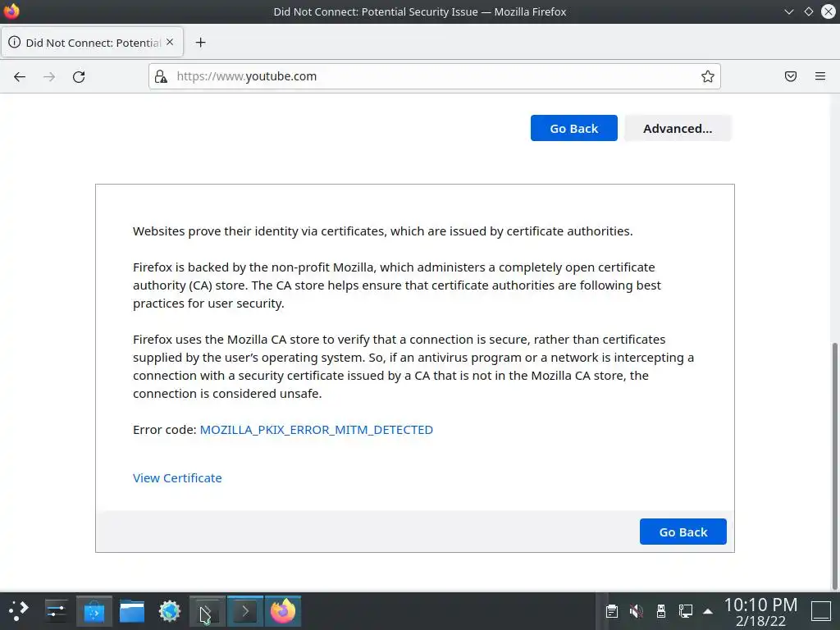Open the clipboard tray icon

(x=612, y=610)
